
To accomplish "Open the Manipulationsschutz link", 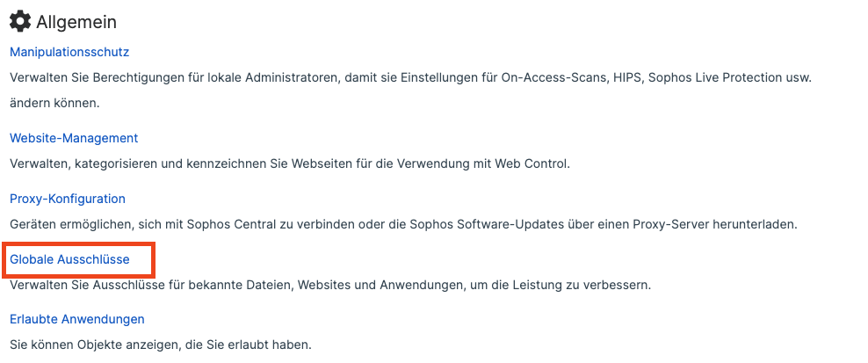I will (69, 53).
